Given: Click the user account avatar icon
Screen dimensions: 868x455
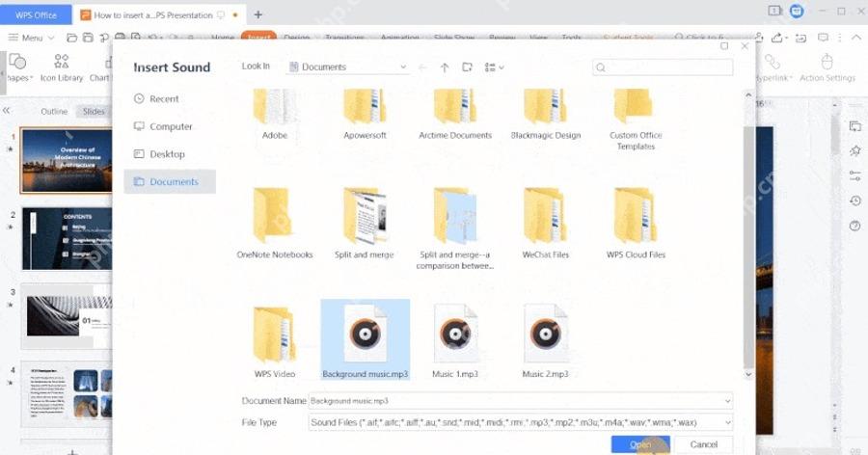Looking at the screenshot, I should point(797,11).
